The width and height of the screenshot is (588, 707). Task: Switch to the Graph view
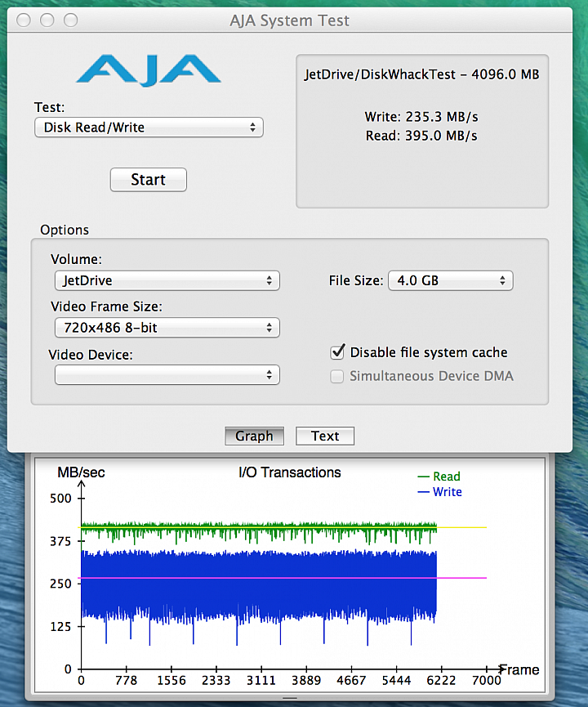click(254, 436)
